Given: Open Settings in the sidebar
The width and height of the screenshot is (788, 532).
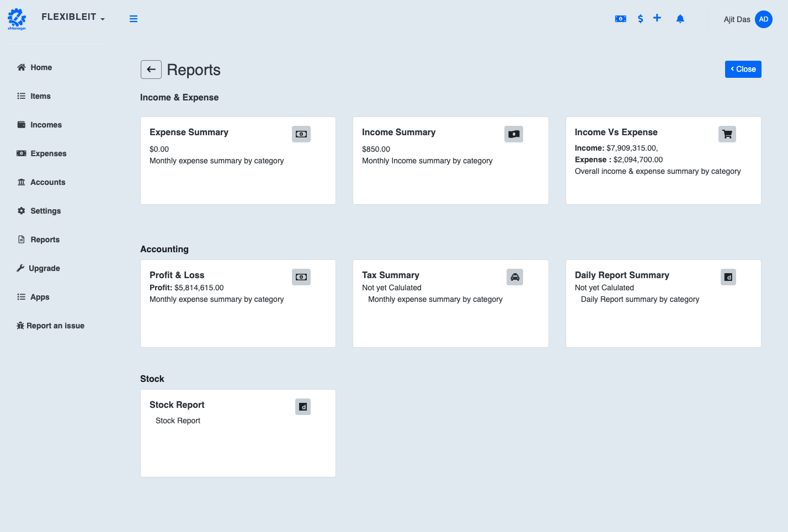Looking at the screenshot, I should [45, 211].
